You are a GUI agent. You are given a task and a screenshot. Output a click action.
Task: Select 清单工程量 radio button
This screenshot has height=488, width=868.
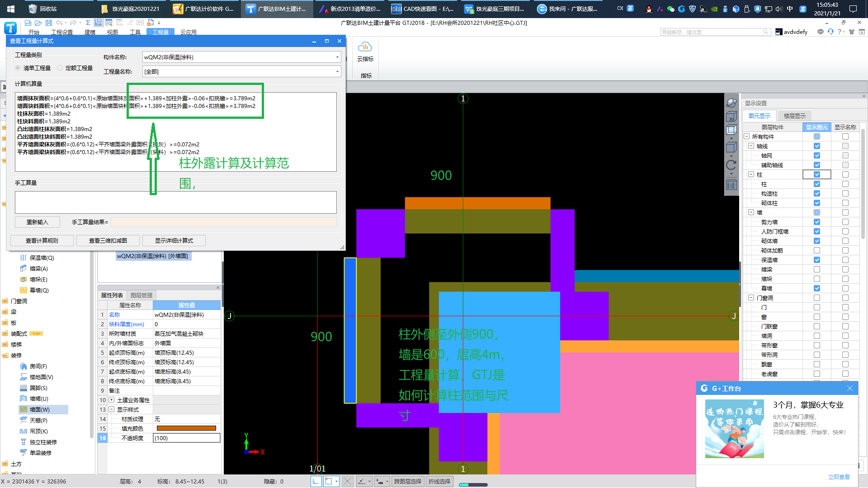[18, 68]
